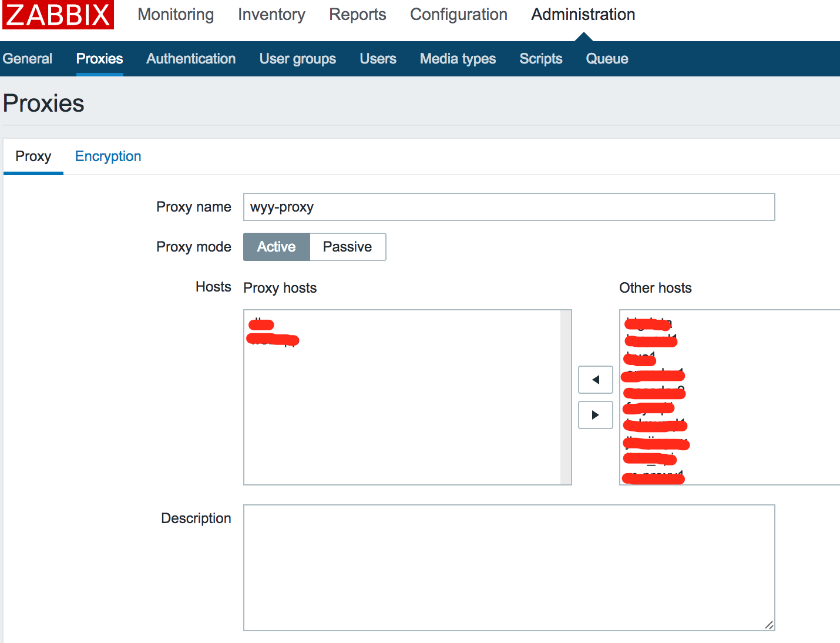Switch to the Proxy tab
840x643 pixels.
[33, 156]
